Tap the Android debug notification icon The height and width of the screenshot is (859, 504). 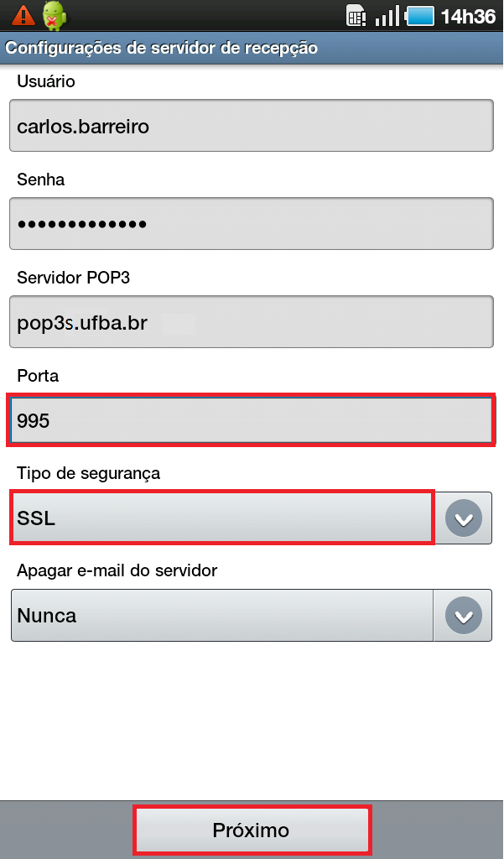pyautogui.click(x=54, y=15)
